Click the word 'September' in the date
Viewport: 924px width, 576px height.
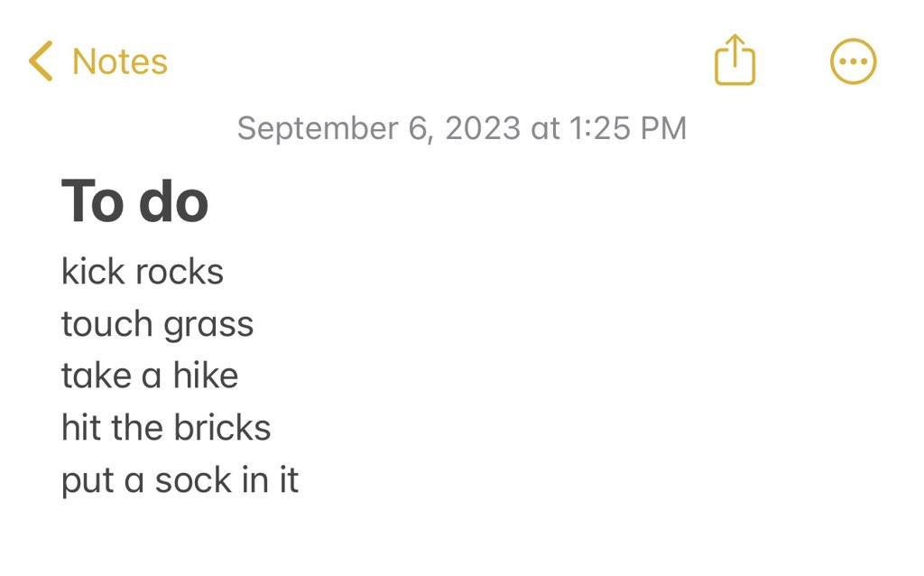319,129
